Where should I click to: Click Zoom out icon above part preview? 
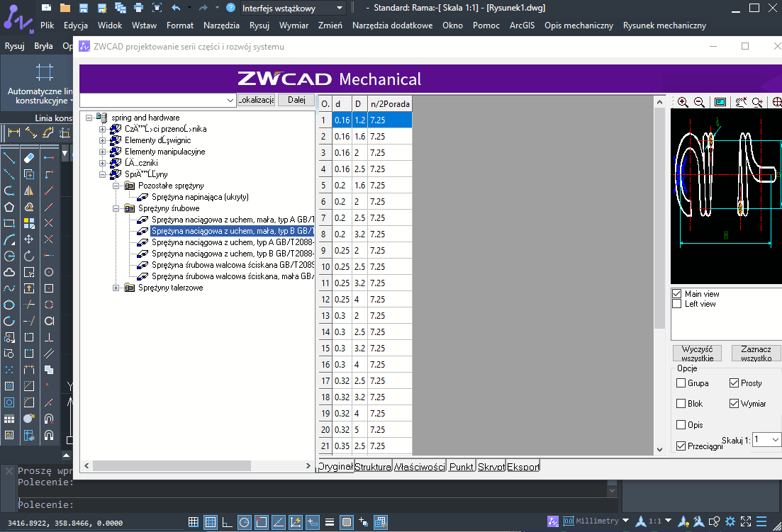699,102
